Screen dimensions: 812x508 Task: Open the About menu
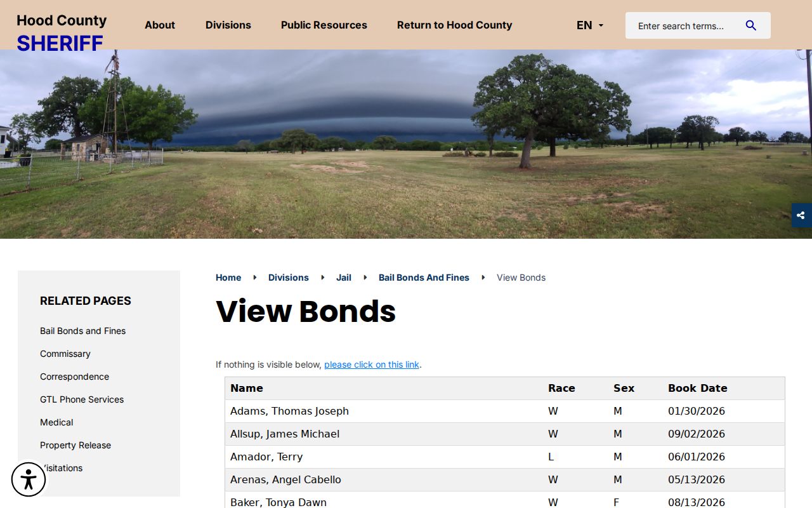[160, 25]
